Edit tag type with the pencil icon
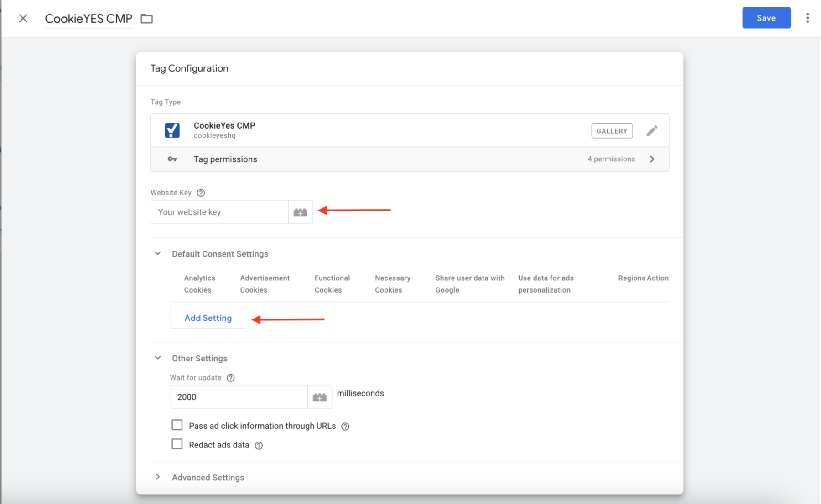The width and height of the screenshot is (821, 504). 652,131
